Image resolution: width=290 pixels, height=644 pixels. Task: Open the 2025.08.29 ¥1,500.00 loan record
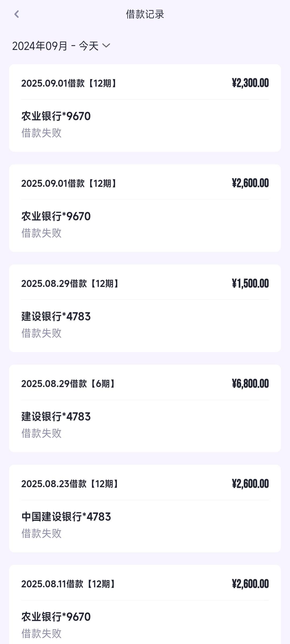[x=145, y=308]
